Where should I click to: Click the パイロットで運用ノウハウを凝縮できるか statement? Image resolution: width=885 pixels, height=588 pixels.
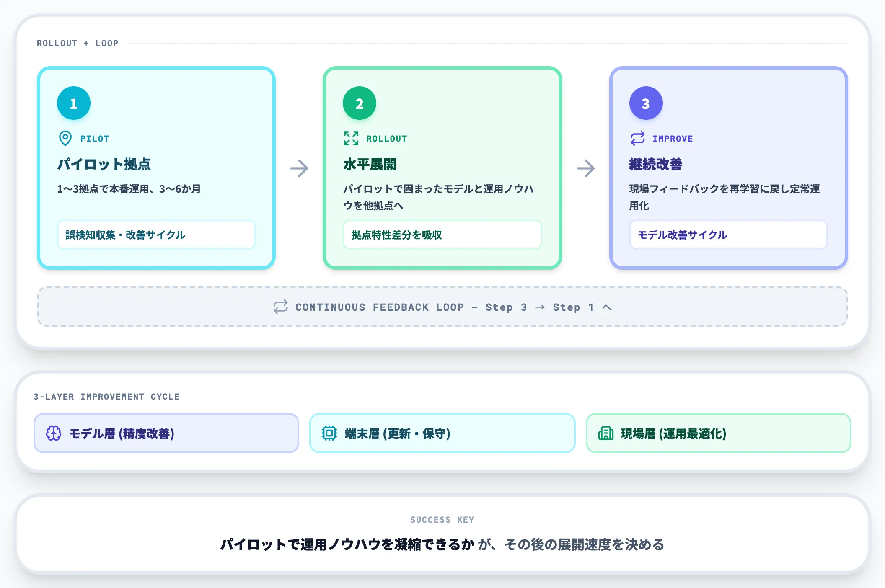pyautogui.click(x=347, y=544)
